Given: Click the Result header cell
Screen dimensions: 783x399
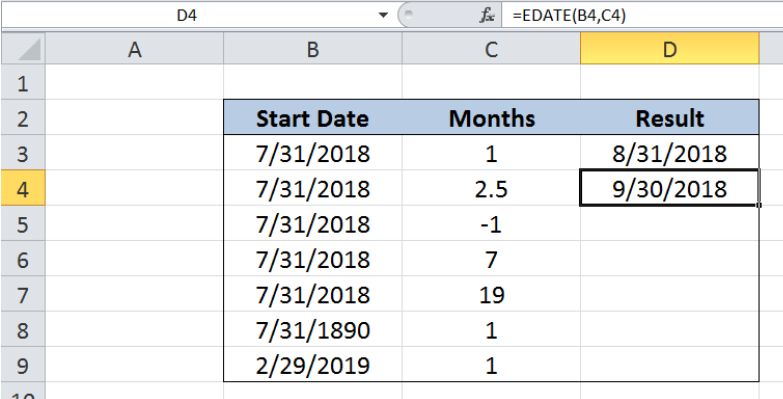Looking at the screenshot, I should pos(670,118).
